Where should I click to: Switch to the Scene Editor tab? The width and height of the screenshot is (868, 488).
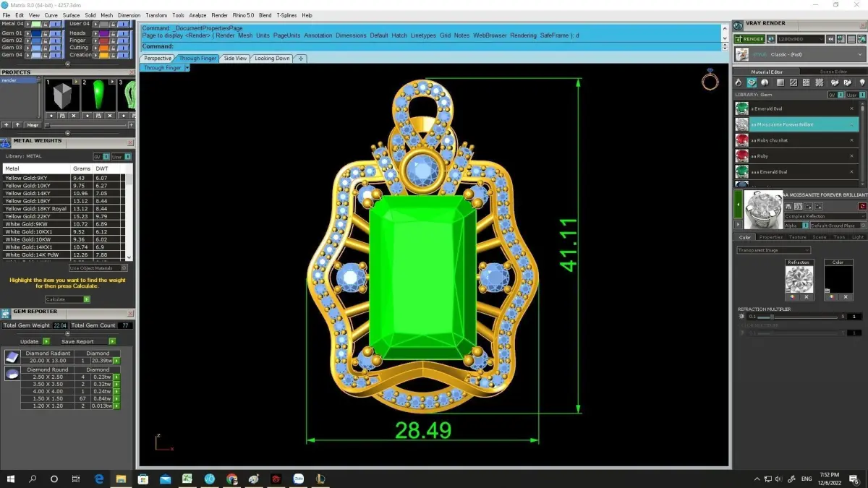point(833,72)
